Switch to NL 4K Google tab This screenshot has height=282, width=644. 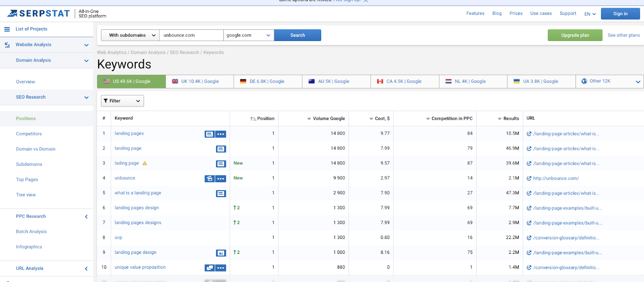[x=473, y=82]
